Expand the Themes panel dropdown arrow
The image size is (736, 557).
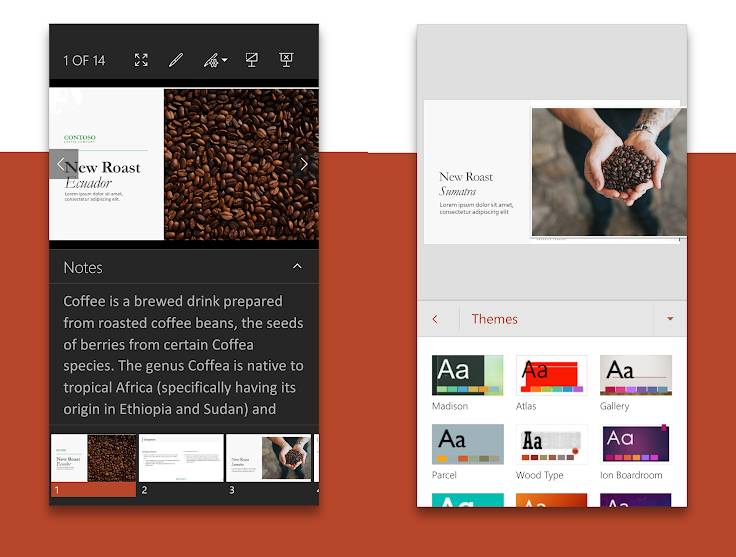click(669, 319)
